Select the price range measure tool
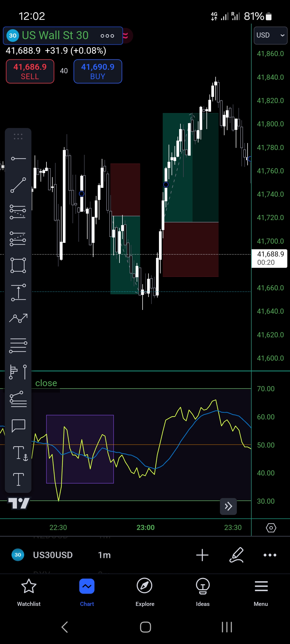Viewport: 290px width, 644px height. pyautogui.click(x=18, y=292)
